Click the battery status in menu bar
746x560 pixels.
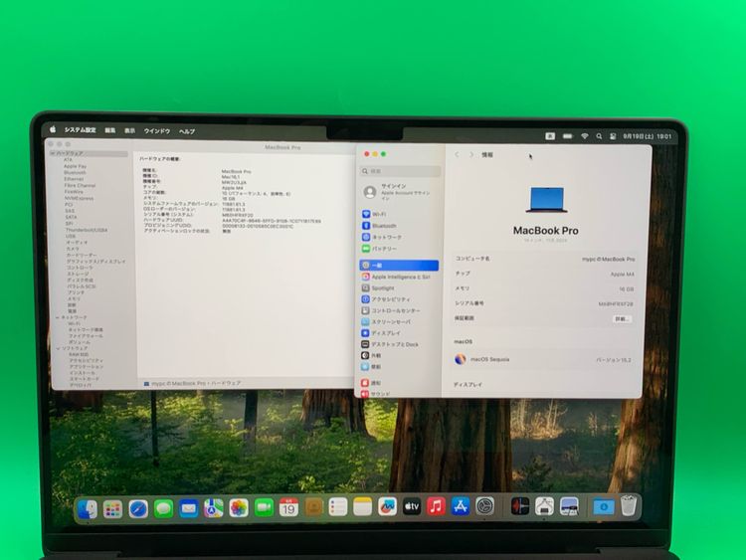tap(568, 136)
